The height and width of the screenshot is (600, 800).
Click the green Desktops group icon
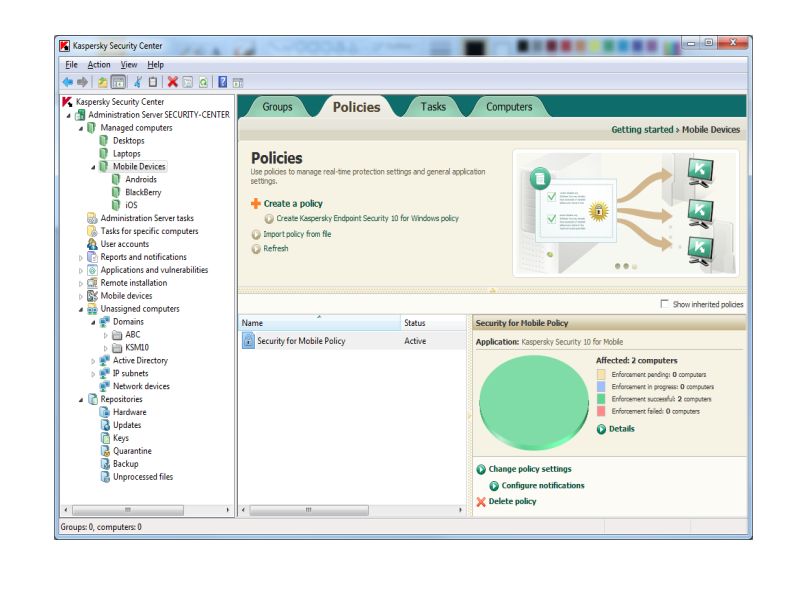[104, 140]
